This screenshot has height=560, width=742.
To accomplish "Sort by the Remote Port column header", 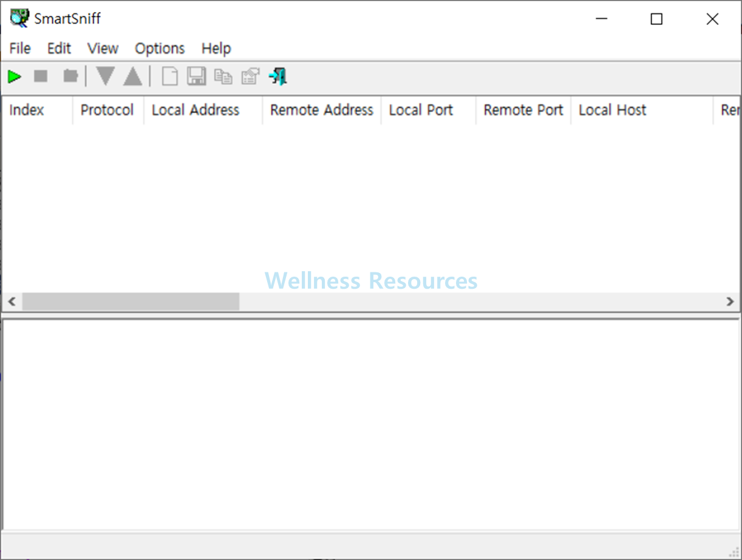I will (x=523, y=110).
